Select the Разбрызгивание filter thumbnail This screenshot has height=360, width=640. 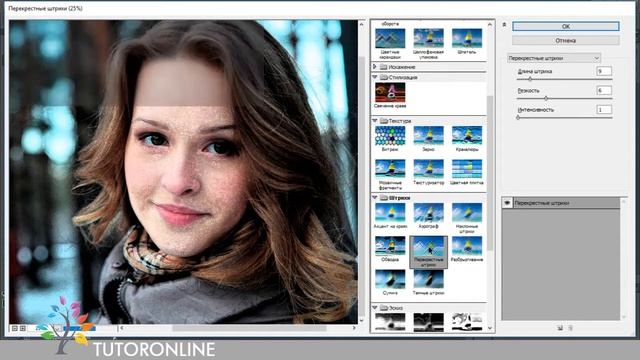tap(467, 246)
